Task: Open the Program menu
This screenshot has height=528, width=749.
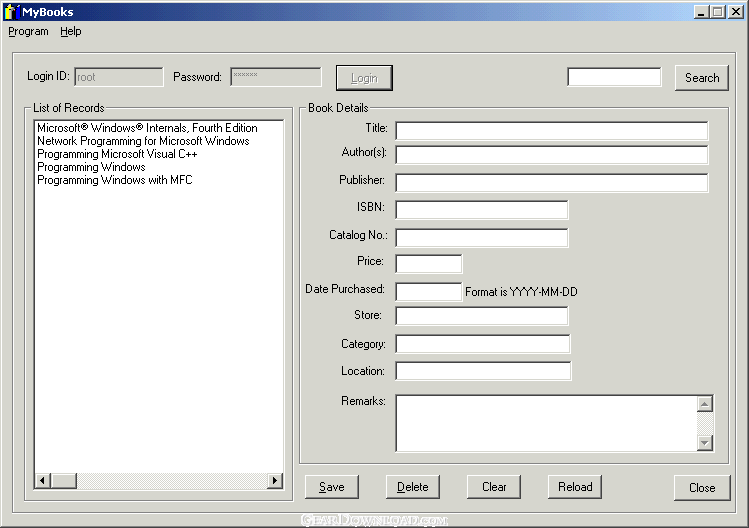Action: click(x=28, y=32)
